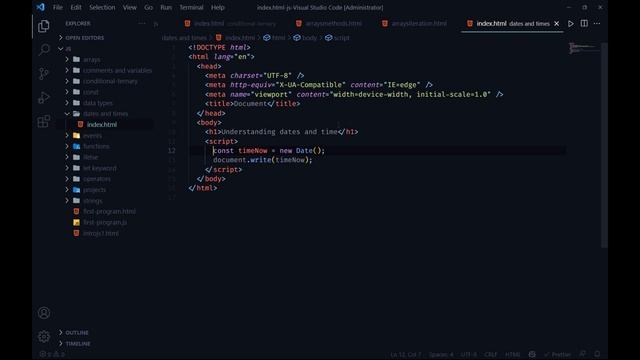Click the html symbol in breadcrumb

pyautogui.click(x=274, y=38)
